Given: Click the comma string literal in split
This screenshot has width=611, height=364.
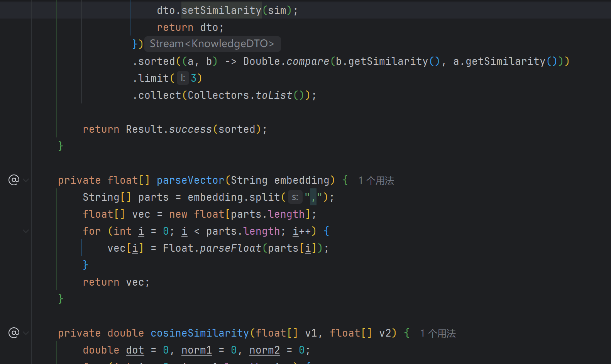Looking at the screenshot, I should click(313, 197).
